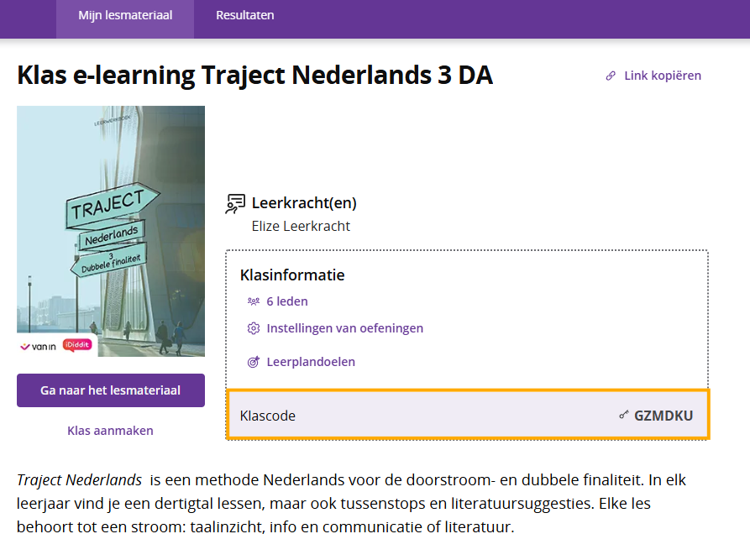
Task: Switch to the Resultaten tab
Action: click(x=245, y=15)
